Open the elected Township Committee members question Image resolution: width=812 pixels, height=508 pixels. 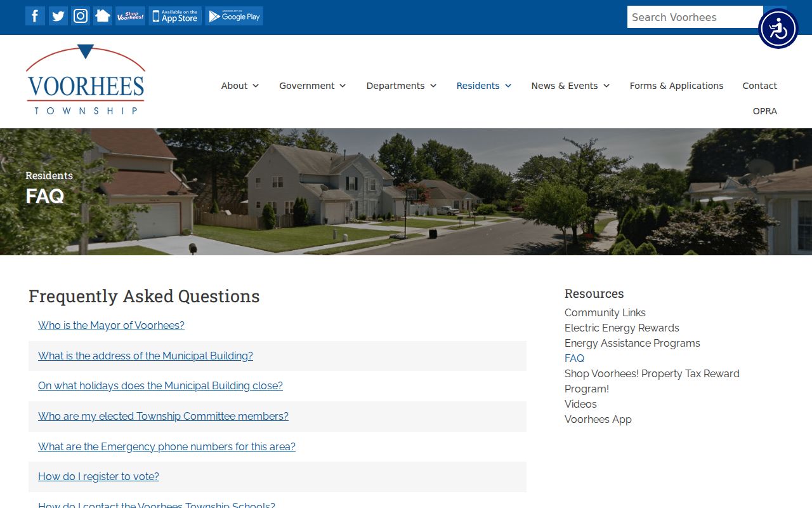point(163,416)
